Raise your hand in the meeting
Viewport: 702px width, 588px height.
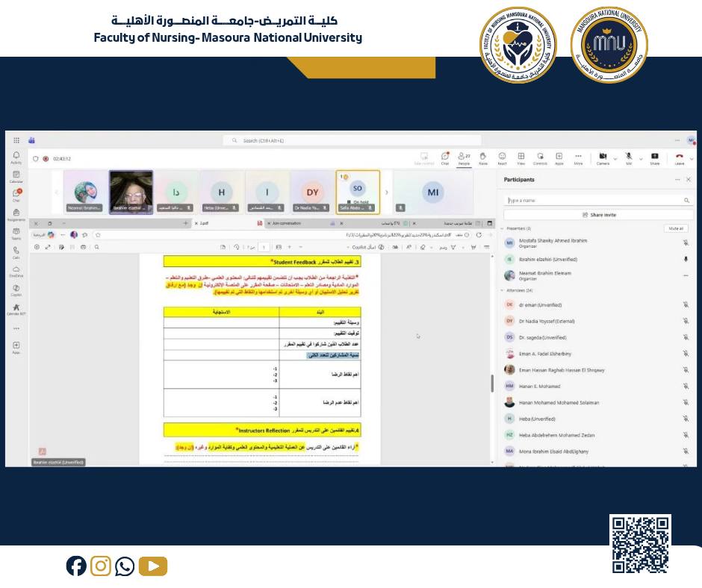click(x=482, y=157)
